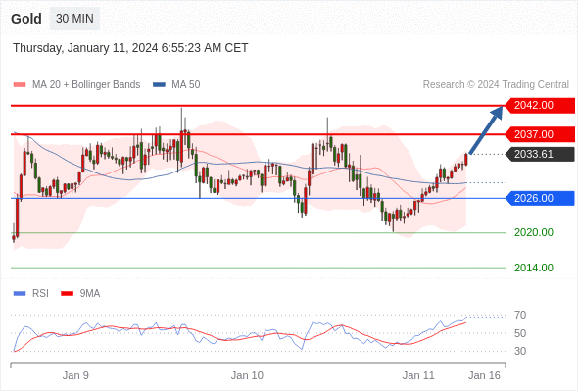Click the 30 MIN timeframe badge

[74, 19]
